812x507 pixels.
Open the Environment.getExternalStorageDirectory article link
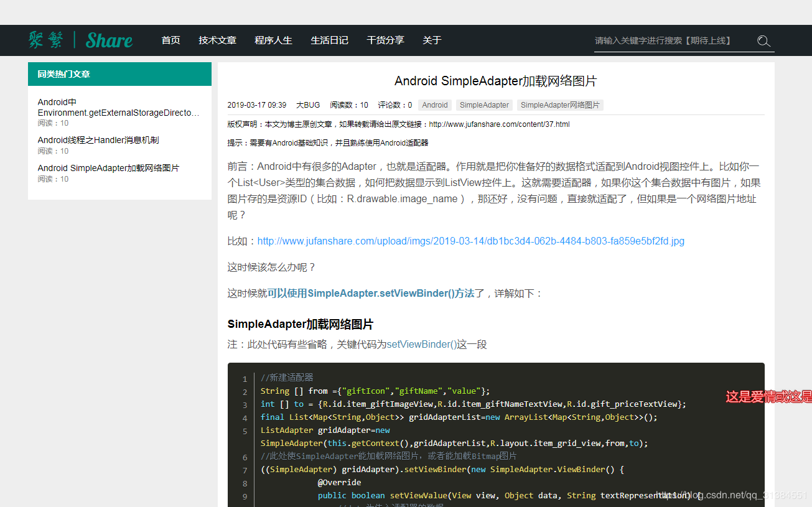click(118, 108)
